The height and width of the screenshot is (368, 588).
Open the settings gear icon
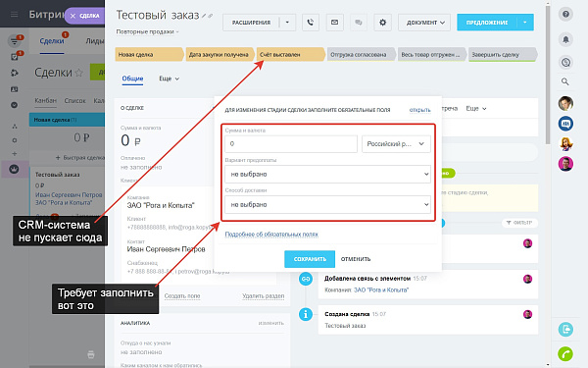(382, 23)
